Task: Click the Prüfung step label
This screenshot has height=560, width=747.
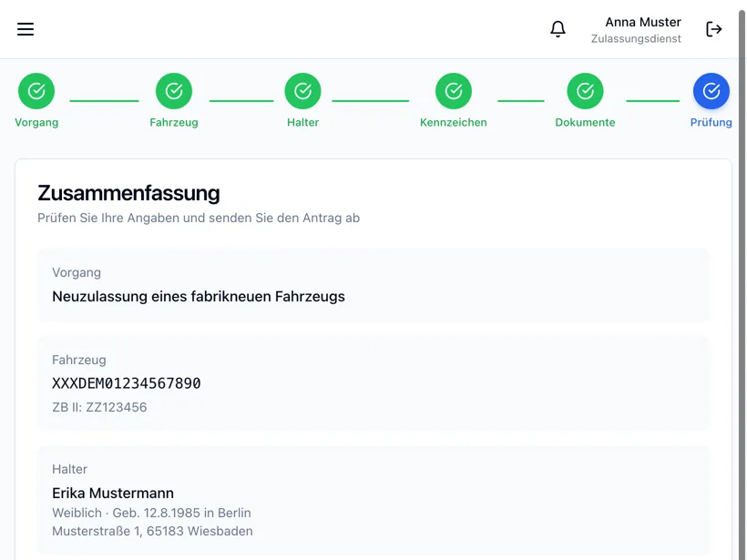Action: point(711,122)
